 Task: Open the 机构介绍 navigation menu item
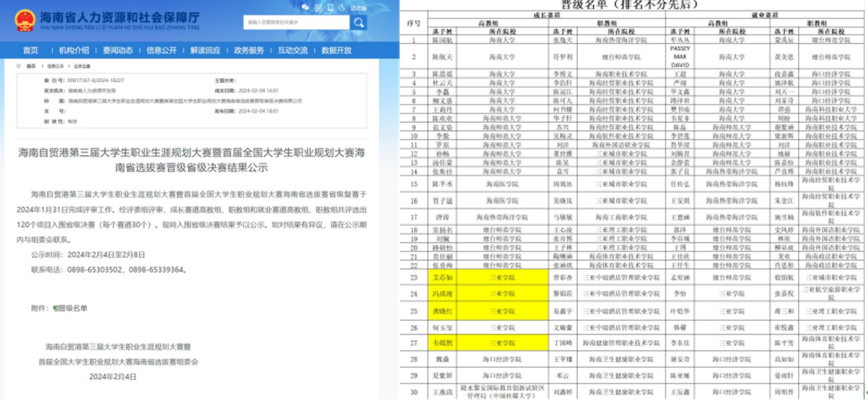tap(74, 51)
